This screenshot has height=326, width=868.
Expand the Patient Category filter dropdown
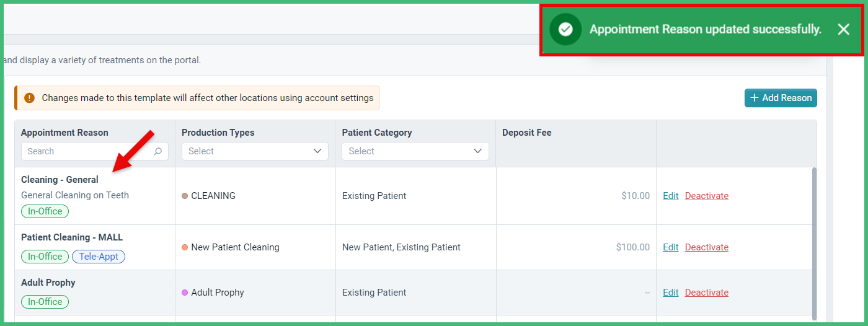pos(415,151)
